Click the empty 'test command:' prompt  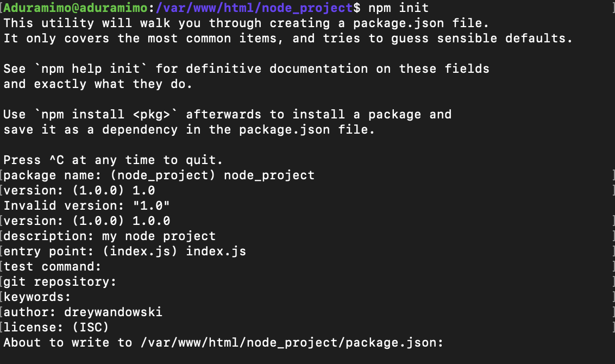tap(53, 267)
